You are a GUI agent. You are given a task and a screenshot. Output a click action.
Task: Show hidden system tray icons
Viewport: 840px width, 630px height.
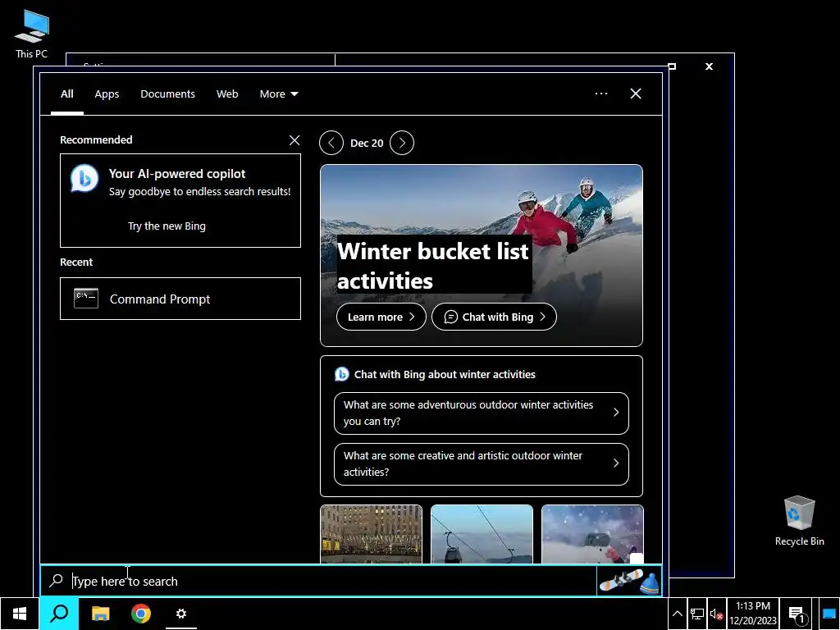tap(677, 614)
